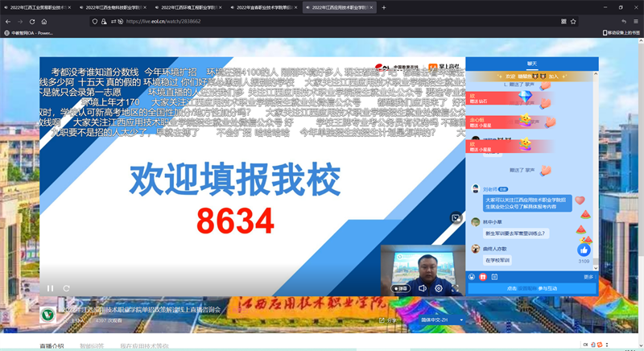Go back in browser history
Viewport: 644px width, 351px height.
coord(8,22)
